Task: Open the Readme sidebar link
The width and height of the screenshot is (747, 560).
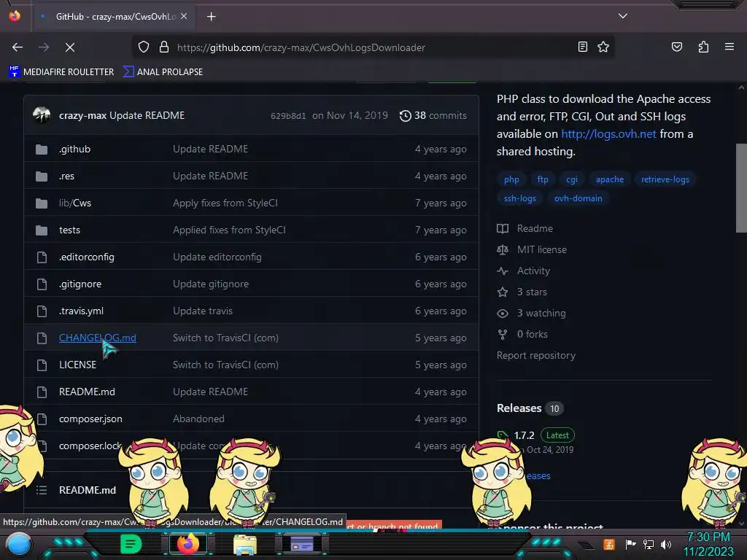Action: point(525,228)
